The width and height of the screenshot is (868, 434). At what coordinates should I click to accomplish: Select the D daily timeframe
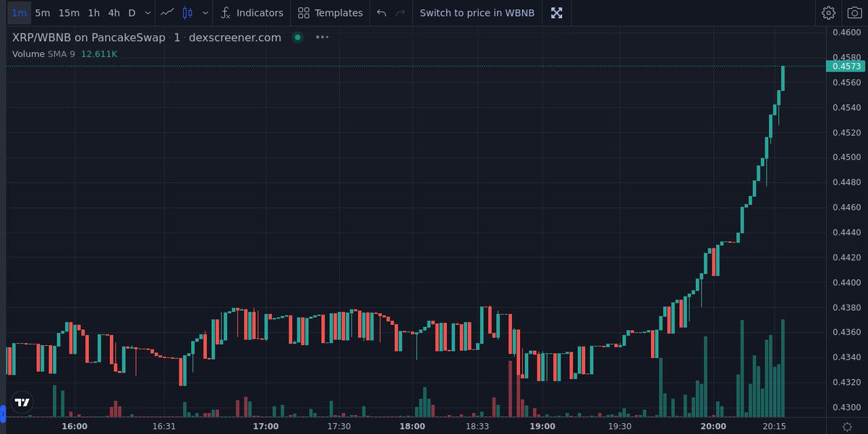tap(132, 12)
